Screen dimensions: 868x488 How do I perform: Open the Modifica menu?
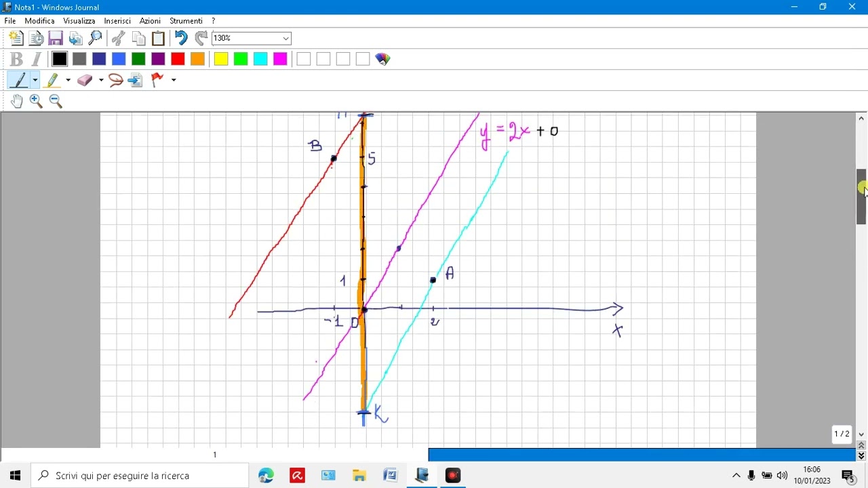pos(39,21)
